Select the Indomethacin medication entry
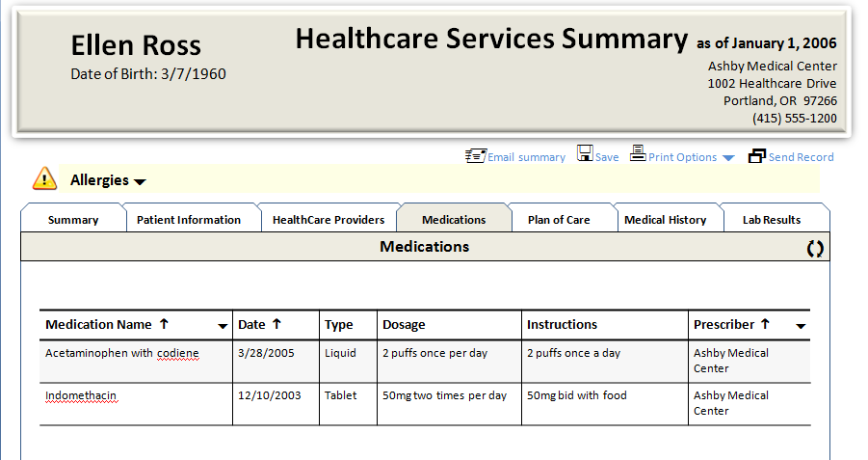 (81, 395)
